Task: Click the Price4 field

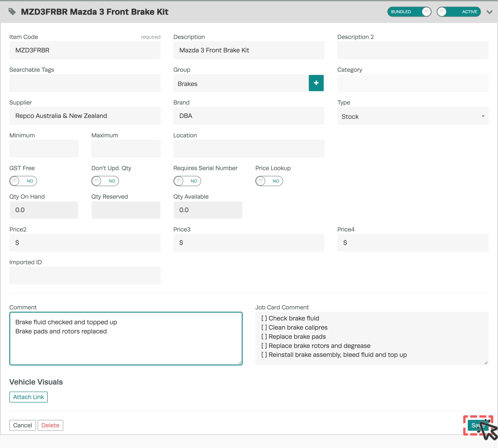Action: (412, 243)
